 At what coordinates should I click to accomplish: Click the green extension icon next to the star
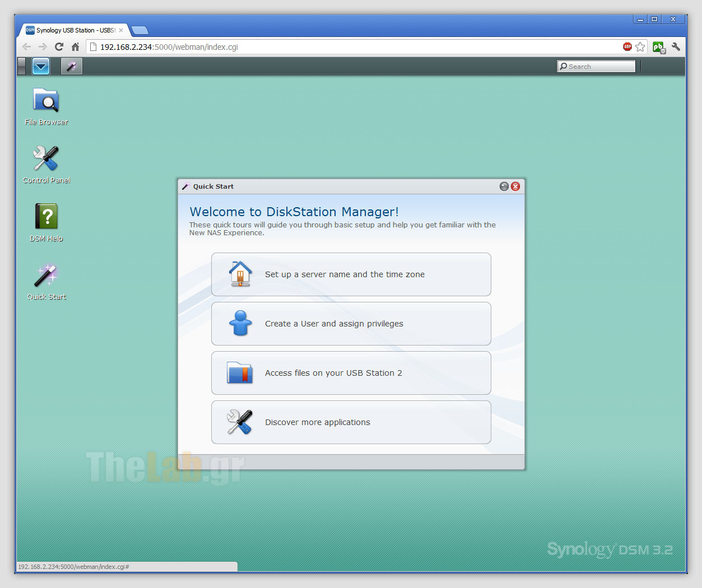pos(659,48)
